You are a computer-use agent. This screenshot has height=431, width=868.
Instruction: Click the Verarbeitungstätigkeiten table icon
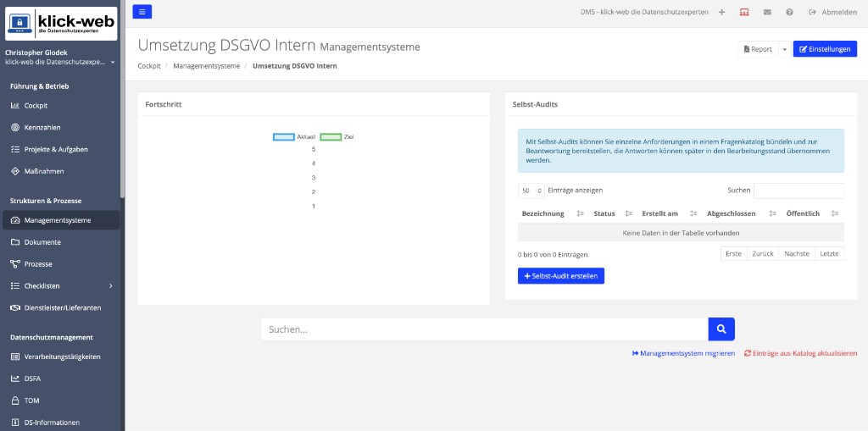point(15,356)
